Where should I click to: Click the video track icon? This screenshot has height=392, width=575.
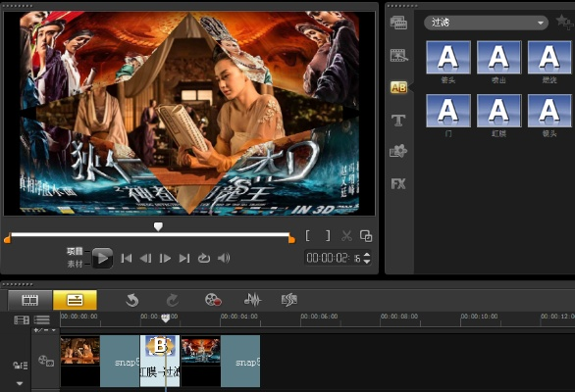(x=46, y=361)
